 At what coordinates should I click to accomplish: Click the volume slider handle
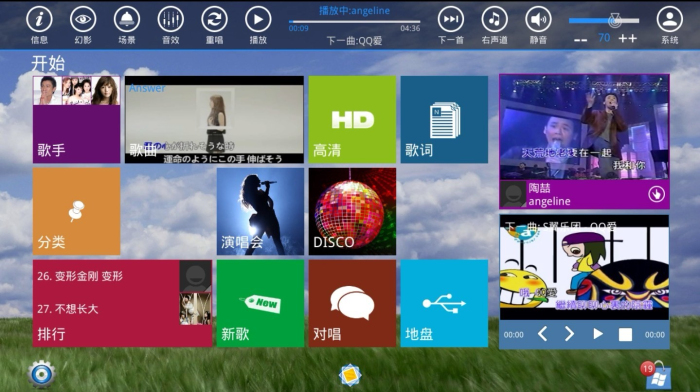(615, 20)
